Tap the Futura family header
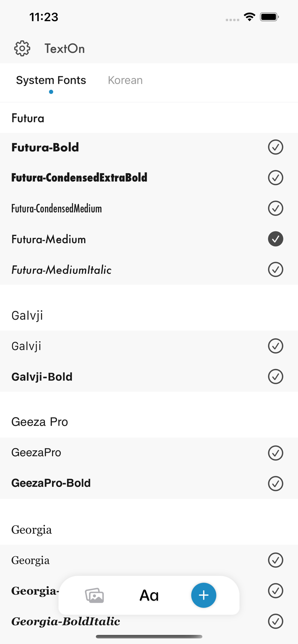 pos(28,118)
